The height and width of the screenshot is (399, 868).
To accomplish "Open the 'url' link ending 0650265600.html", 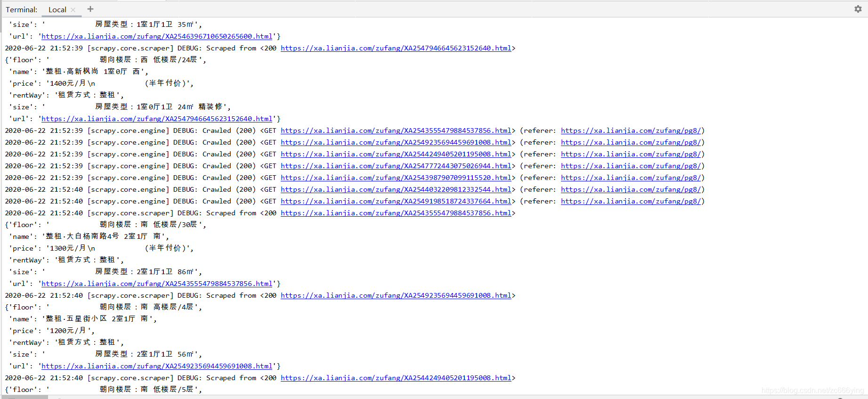I will [x=157, y=36].
